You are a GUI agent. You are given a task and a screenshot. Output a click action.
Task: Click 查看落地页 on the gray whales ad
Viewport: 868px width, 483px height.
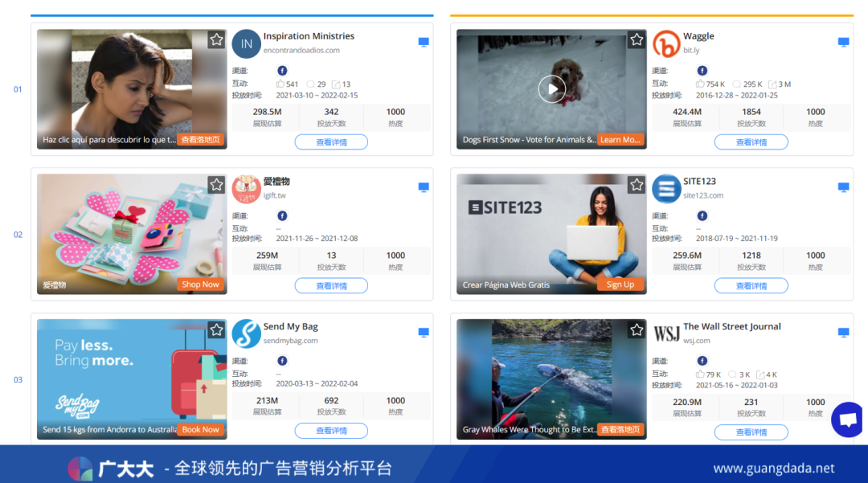click(620, 429)
